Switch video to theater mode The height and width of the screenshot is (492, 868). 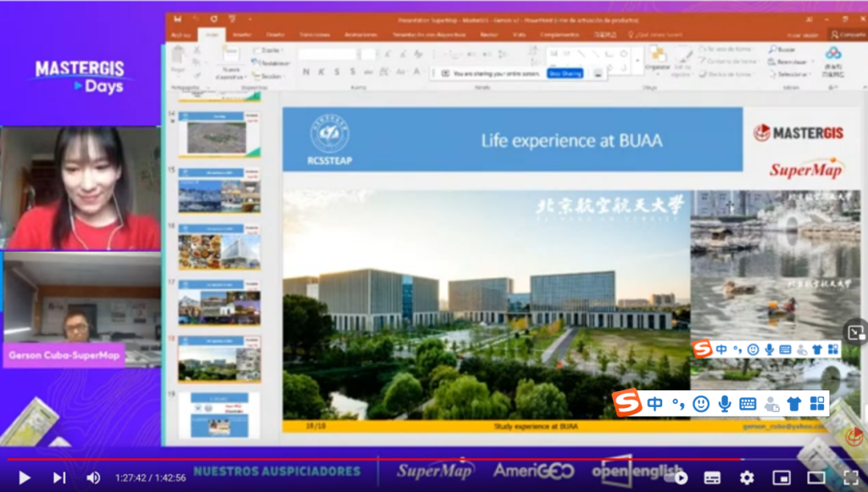tap(815, 478)
